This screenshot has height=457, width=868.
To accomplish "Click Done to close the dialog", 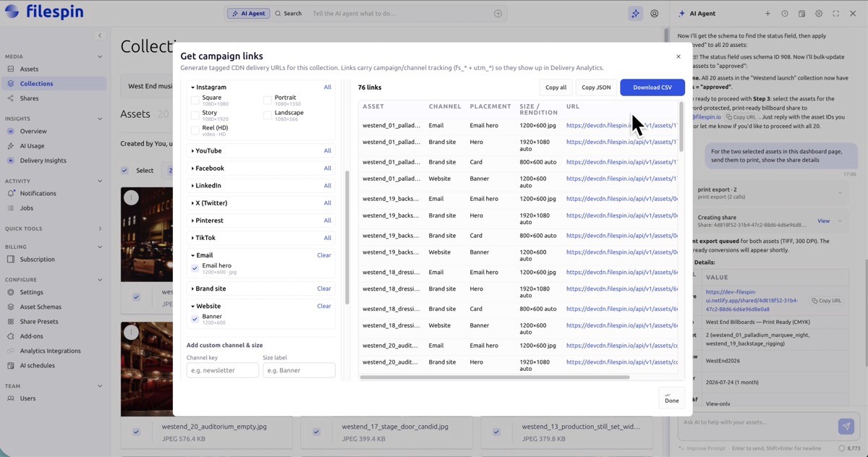I will click(672, 398).
